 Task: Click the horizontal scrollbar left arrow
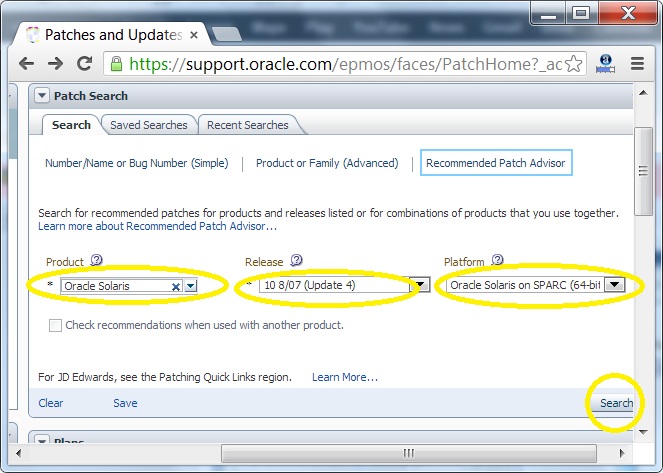[18, 453]
